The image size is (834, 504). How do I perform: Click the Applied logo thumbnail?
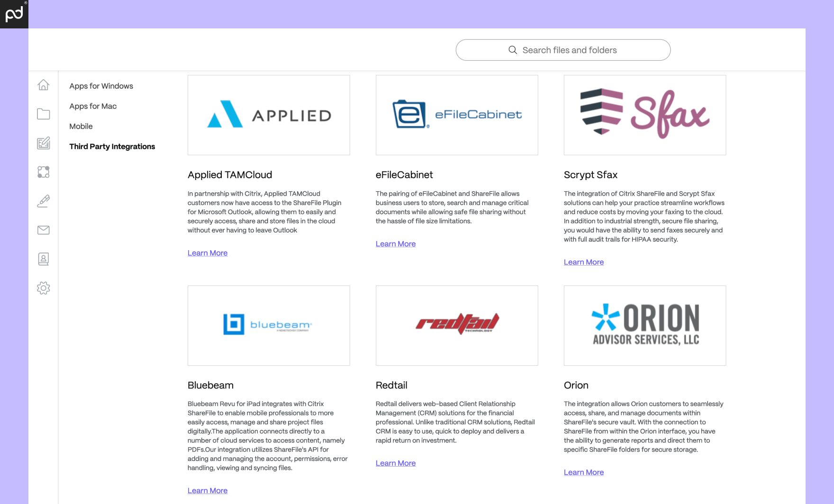(x=269, y=115)
